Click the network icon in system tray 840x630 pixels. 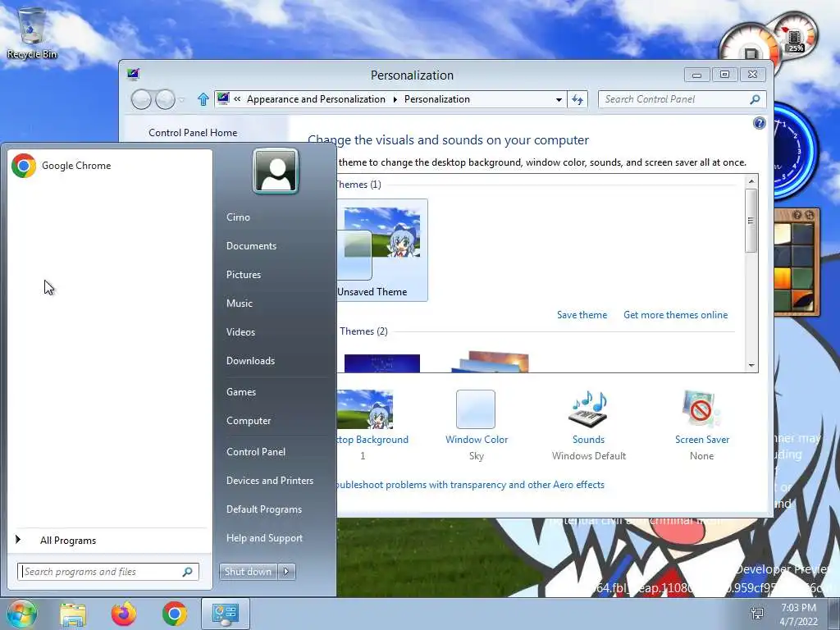click(757, 614)
